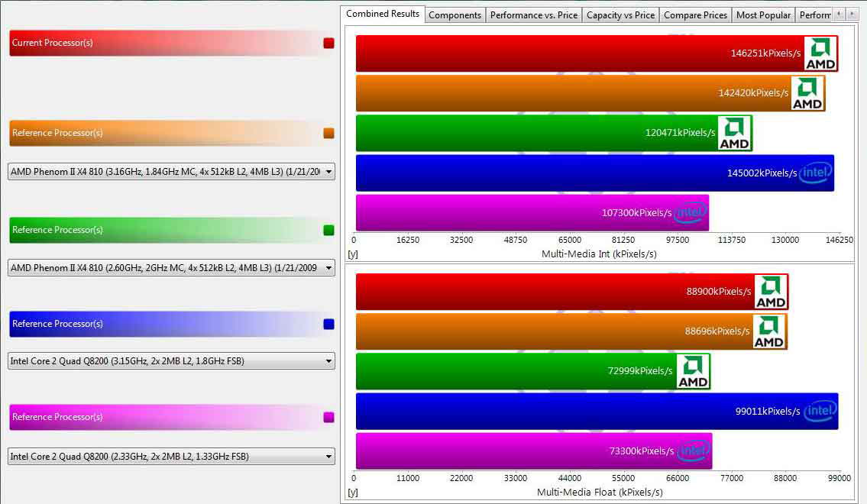The width and height of the screenshot is (867, 504).
Task: Click the blue Reference Processor(s) header bar
Action: tap(172, 324)
